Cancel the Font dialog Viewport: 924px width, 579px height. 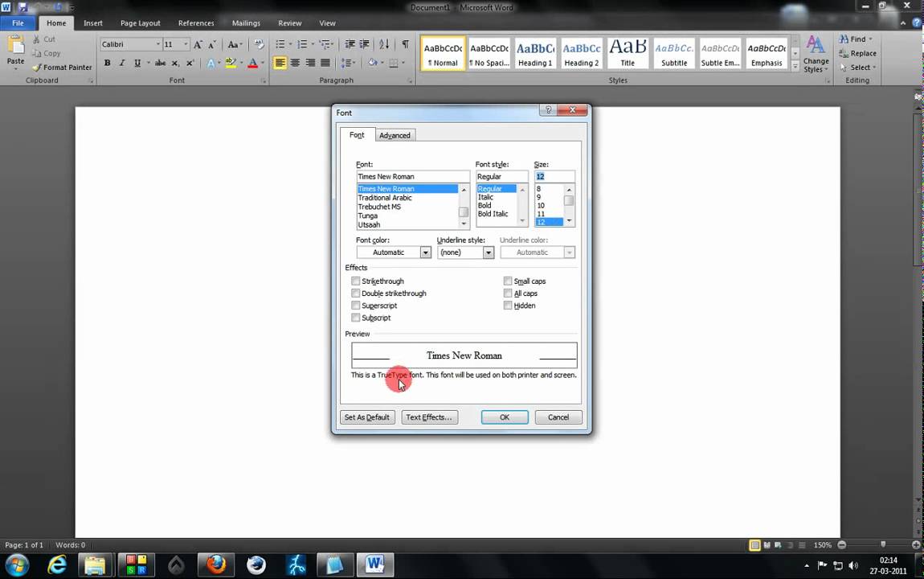click(558, 417)
